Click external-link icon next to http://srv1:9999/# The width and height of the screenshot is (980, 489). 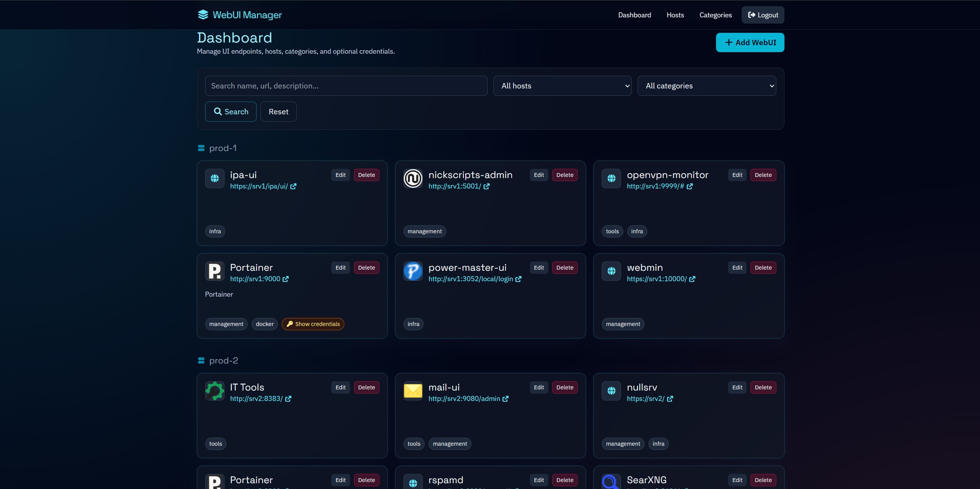(x=690, y=187)
